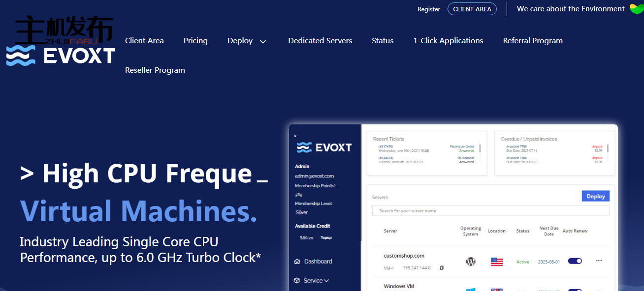Click the green leaf environment icon

636,9
